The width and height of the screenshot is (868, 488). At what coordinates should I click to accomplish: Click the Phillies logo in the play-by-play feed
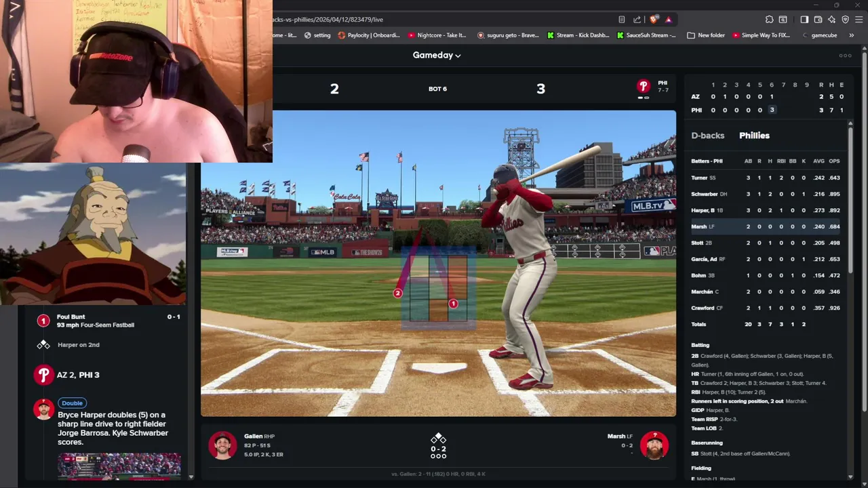[43, 375]
